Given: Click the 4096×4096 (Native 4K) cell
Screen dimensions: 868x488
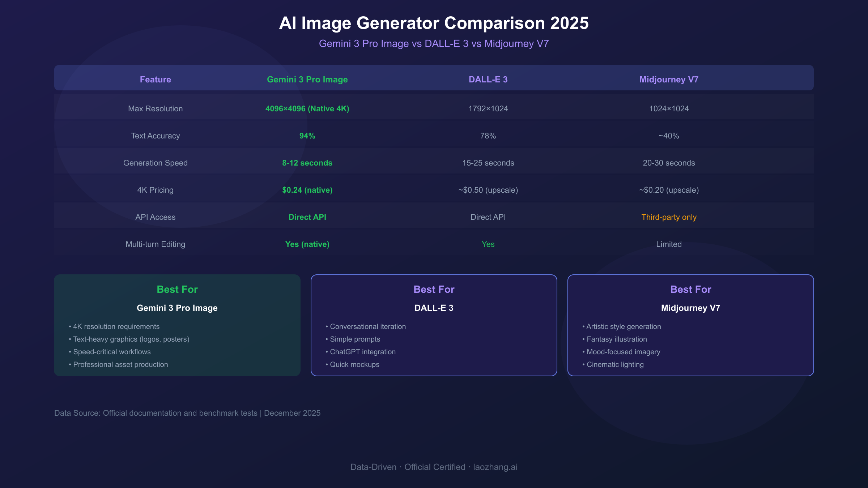Looking at the screenshot, I should coord(307,109).
